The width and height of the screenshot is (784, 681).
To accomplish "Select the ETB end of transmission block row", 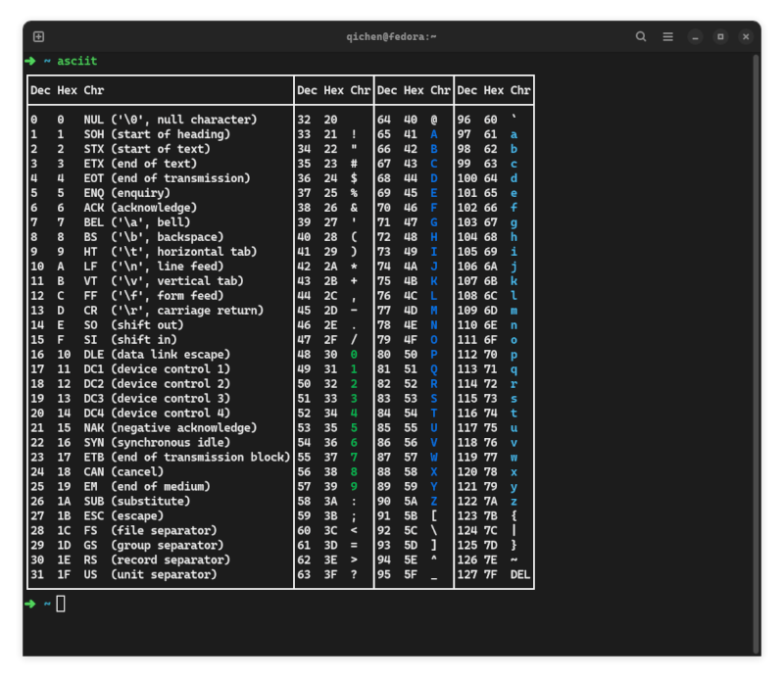I will 160,457.
